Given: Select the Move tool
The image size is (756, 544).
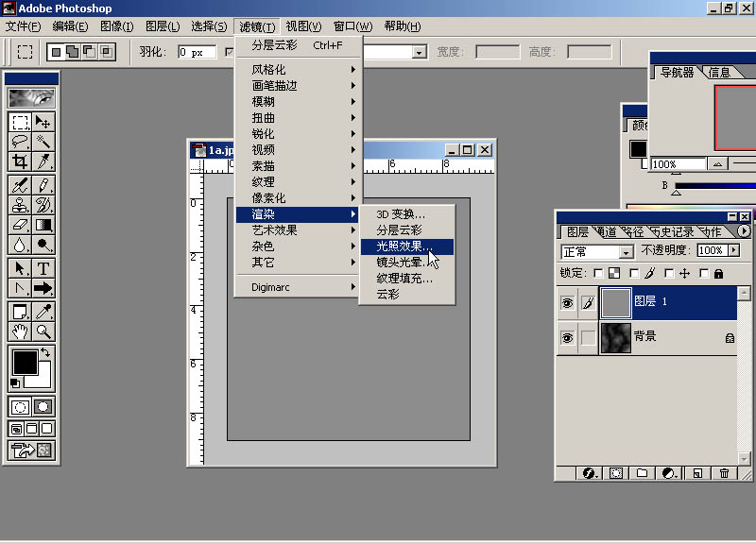Looking at the screenshot, I should click(43, 123).
